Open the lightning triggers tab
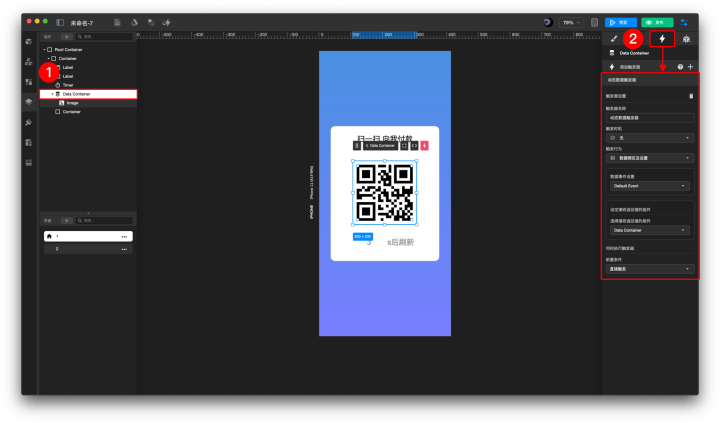This screenshot has height=423, width=720. coord(662,39)
